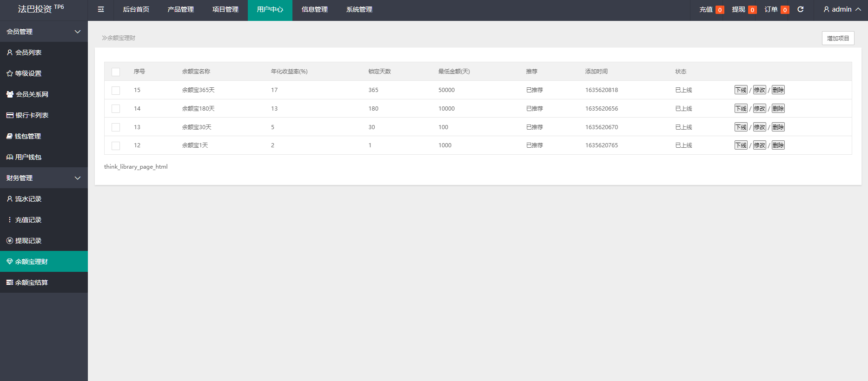Screen dimensions: 868x381
Task: Click the sidebar collapse hamburger icon
Action: click(x=101, y=9)
